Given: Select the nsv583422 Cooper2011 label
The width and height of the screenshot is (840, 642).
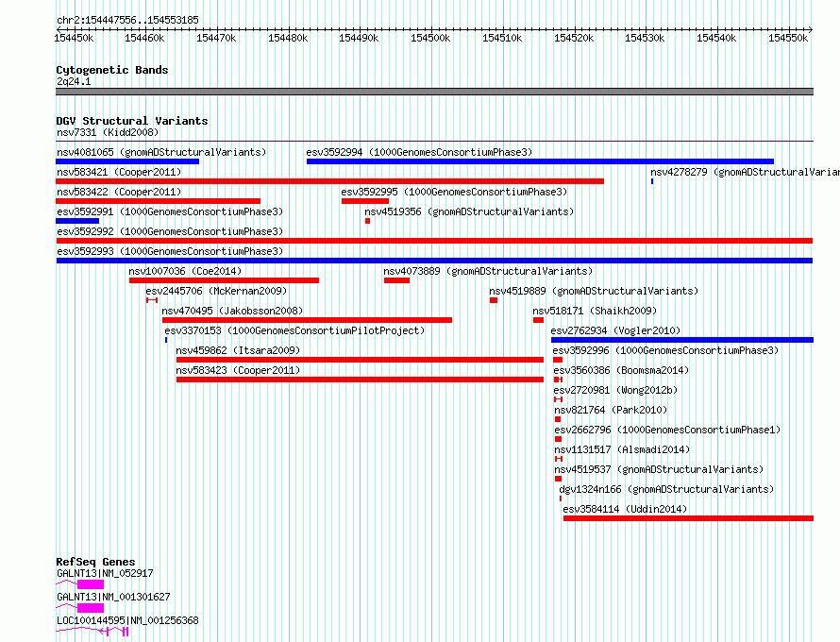Looking at the screenshot, I should (x=119, y=192).
